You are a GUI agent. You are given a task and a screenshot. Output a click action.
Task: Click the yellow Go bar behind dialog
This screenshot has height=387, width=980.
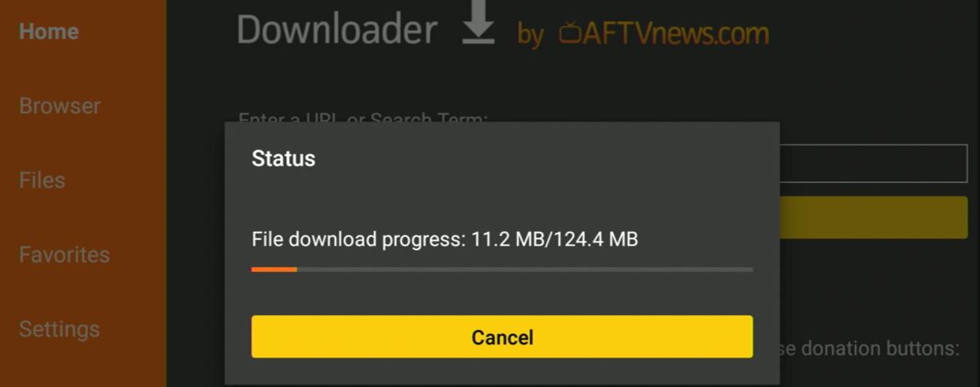click(x=873, y=217)
